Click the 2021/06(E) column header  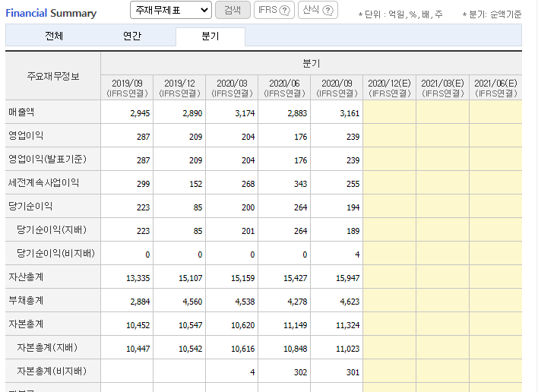coord(495,88)
